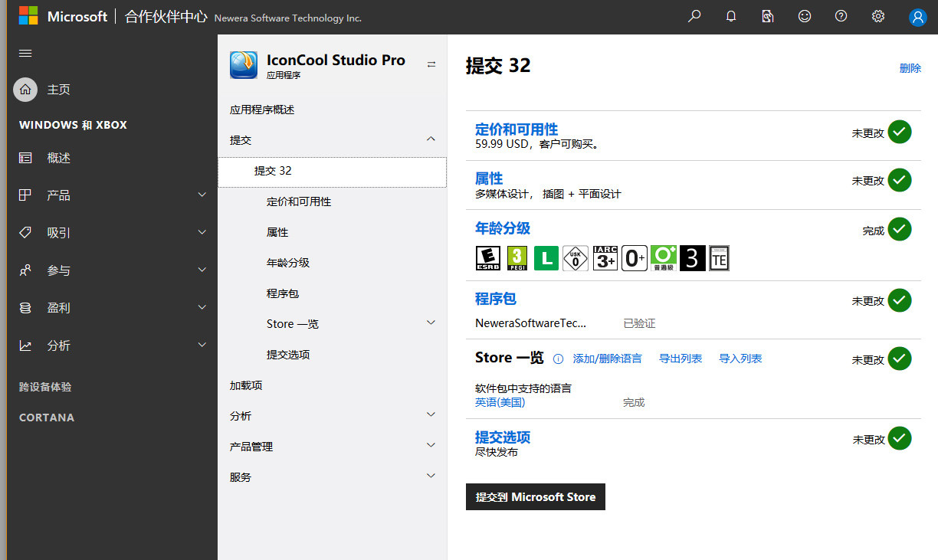The image size is (938, 560).
Task: Open 属性 in navigation tree
Action: click(277, 232)
